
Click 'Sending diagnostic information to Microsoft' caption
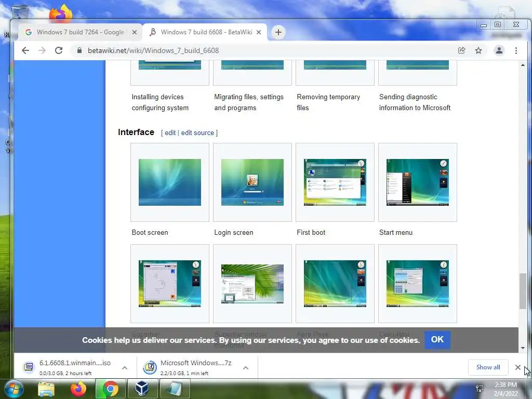click(x=415, y=102)
